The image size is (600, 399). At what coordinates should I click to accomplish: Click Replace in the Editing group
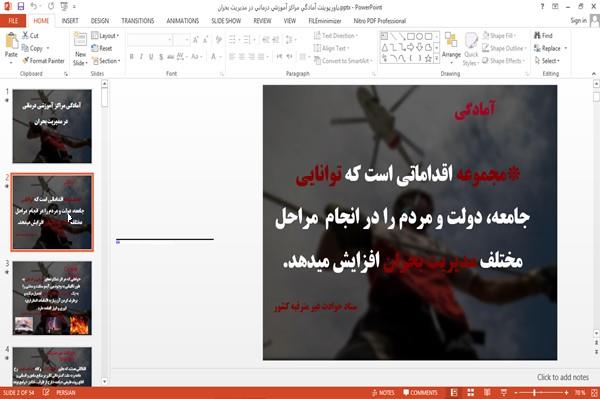pyautogui.click(x=551, y=48)
